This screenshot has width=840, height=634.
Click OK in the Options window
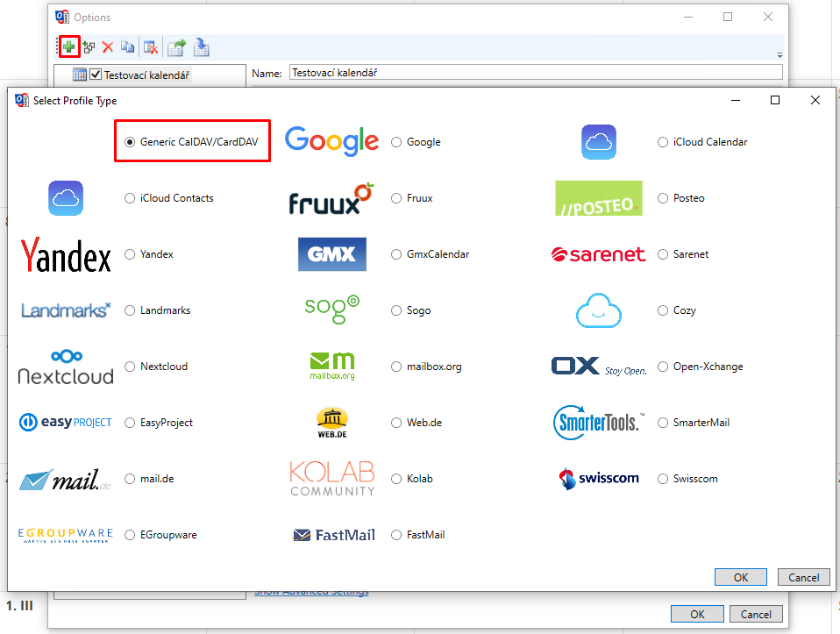point(697,614)
